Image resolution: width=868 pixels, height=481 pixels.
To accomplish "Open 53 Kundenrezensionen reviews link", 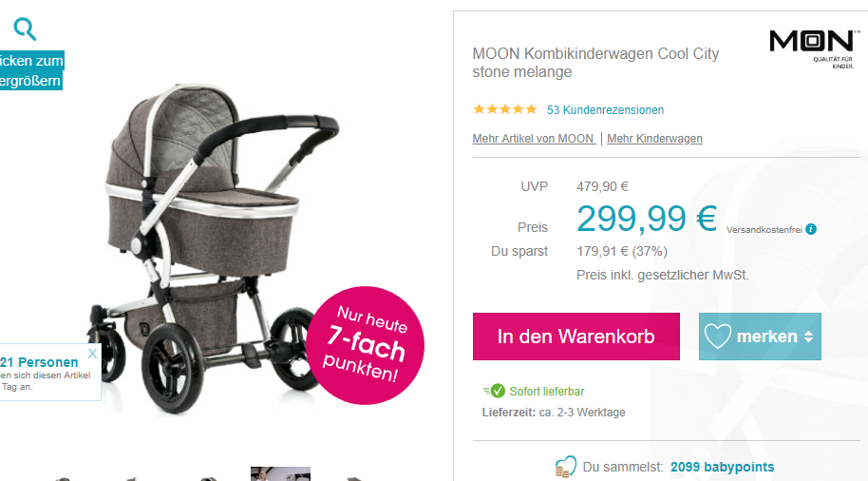I will (x=605, y=109).
